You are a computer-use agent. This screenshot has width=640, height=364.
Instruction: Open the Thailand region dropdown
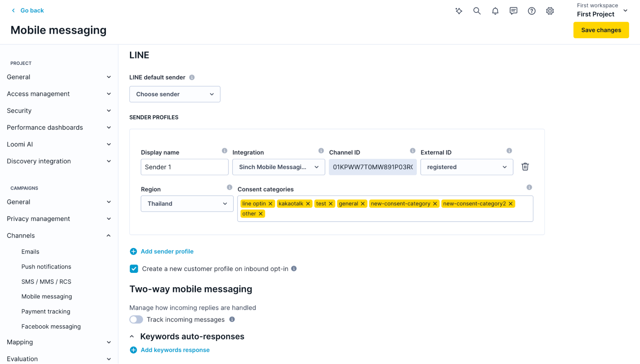coord(187,204)
